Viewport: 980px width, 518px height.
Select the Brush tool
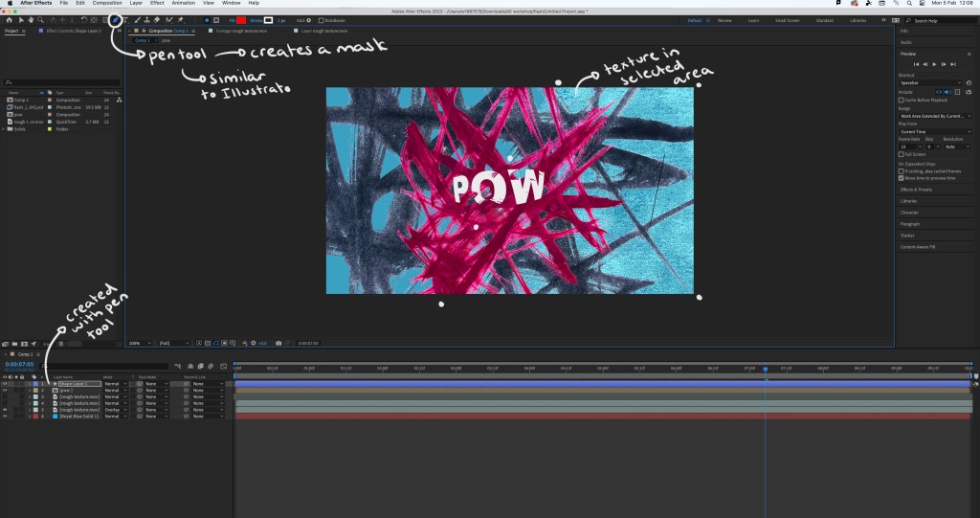(x=136, y=19)
